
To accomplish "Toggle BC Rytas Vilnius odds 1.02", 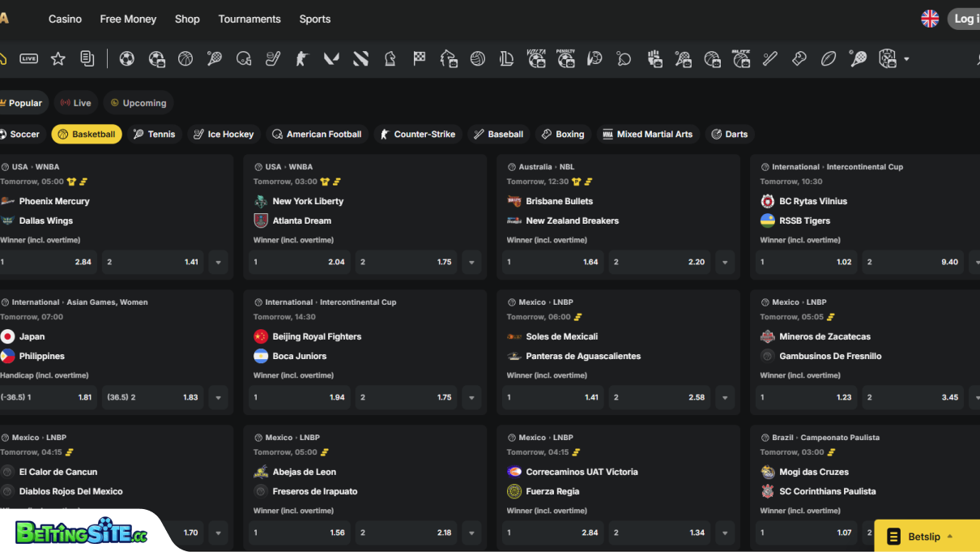I will 806,262.
